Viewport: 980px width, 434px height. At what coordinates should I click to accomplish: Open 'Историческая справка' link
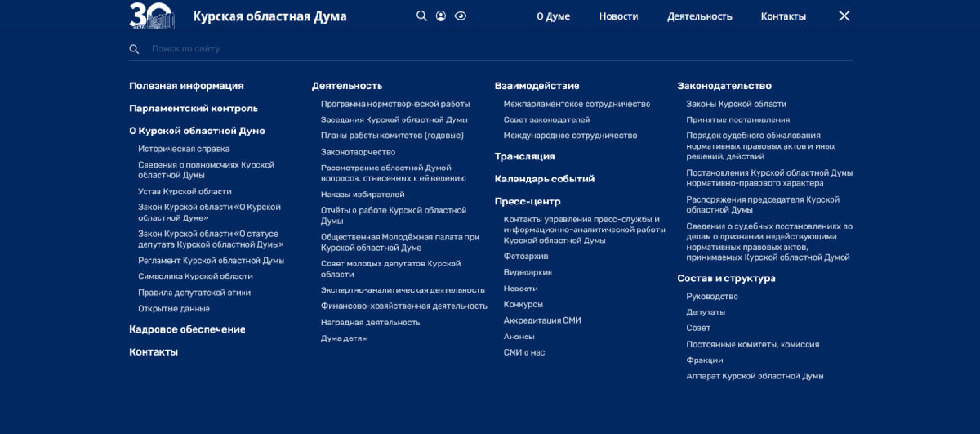point(184,149)
